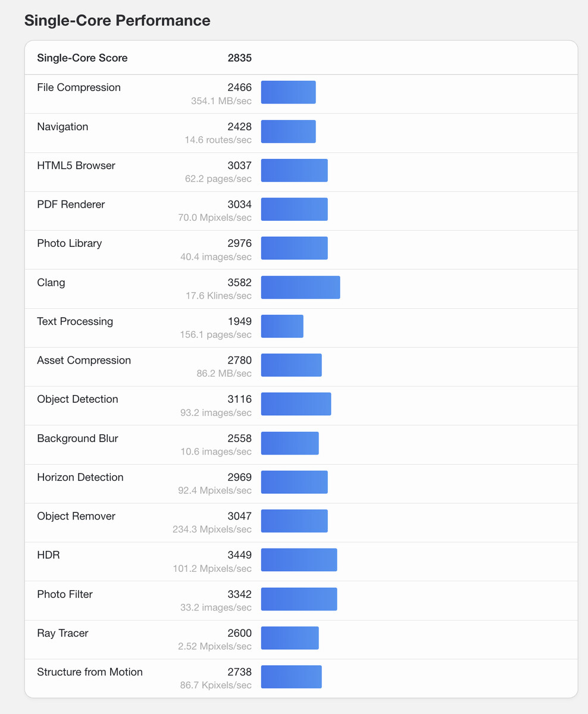Select the Object Detection row label
Screen dimensions: 588x714
(77, 399)
